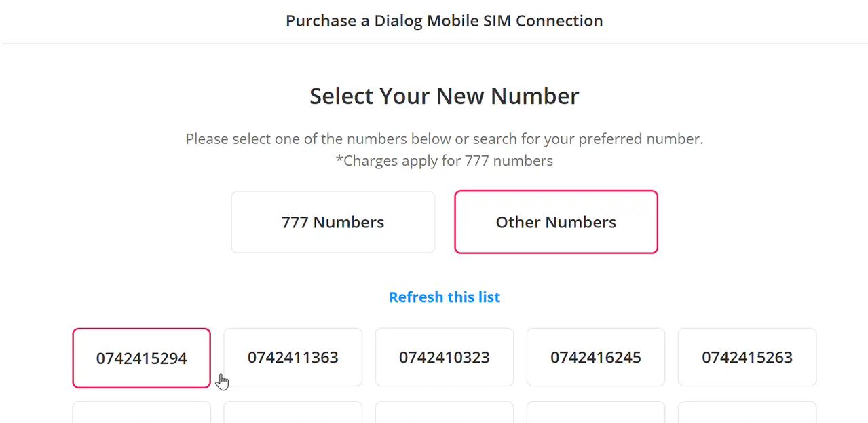868x423 pixels.
Task: Click the partly visible card under 0742411363
Action: click(293, 413)
